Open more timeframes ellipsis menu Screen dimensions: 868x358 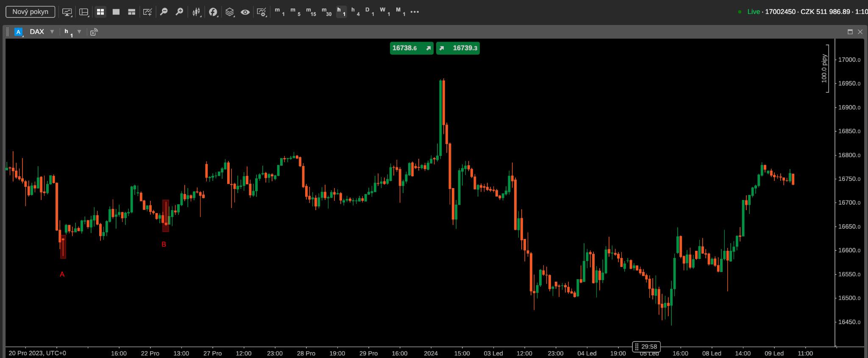[415, 12]
